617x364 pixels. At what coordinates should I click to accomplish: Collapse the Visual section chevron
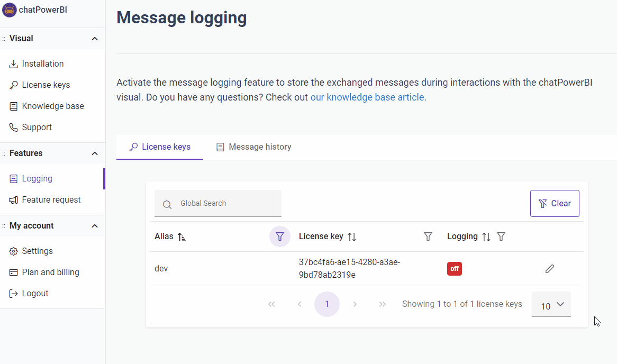point(94,39)
